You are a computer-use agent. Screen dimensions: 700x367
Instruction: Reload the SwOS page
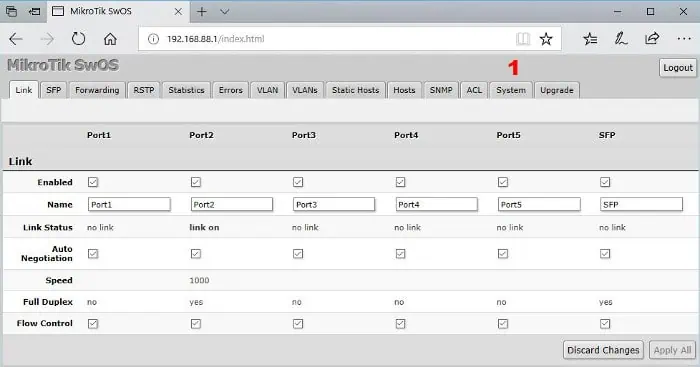point(78,39)
